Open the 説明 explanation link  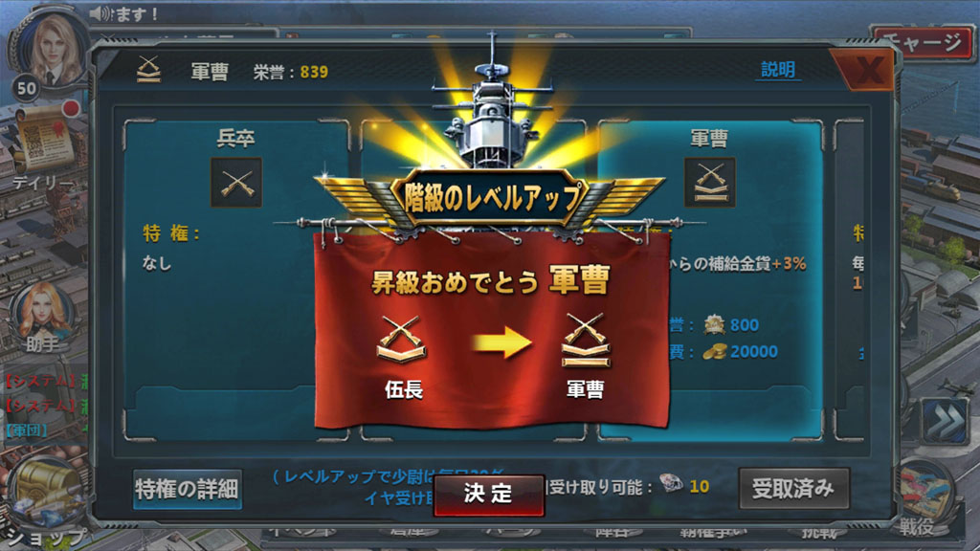pos(777,69)
